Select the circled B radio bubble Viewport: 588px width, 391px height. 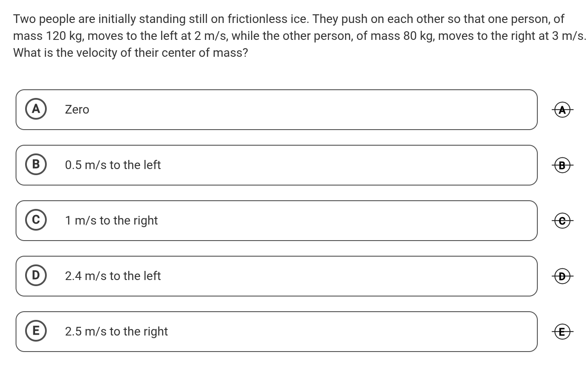click(36, 164)
